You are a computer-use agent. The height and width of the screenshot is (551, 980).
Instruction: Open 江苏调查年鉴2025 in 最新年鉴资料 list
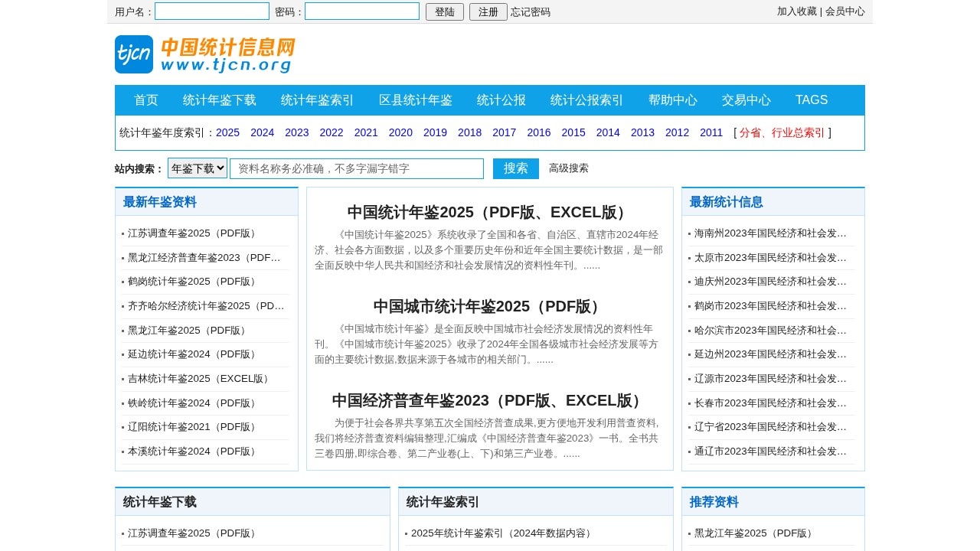tap(194, 233)
